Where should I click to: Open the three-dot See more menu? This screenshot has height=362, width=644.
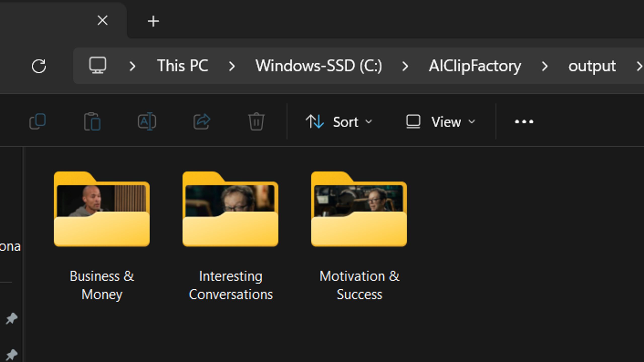524,122
